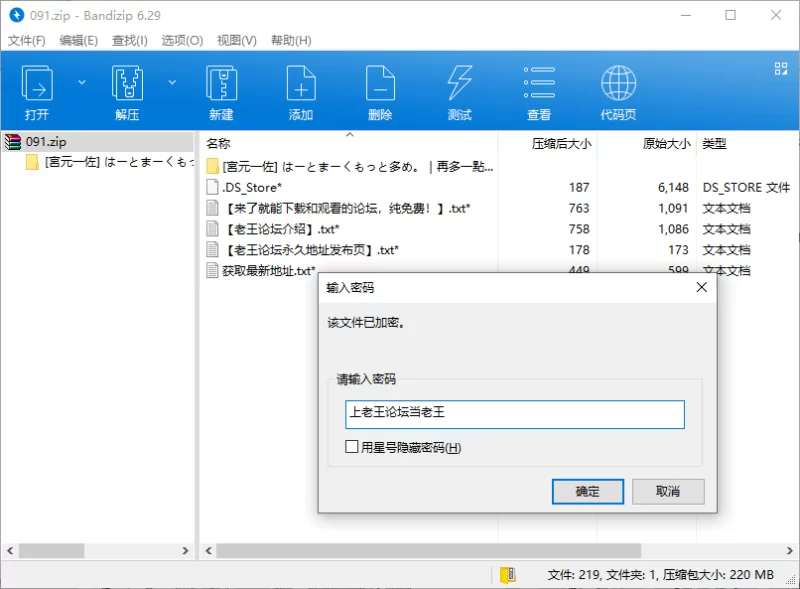Image resolution: width=800 pixels, height=589 pixels.
Task: Click left arrow of tree panel scrollbar
Action: pos(10,551)
